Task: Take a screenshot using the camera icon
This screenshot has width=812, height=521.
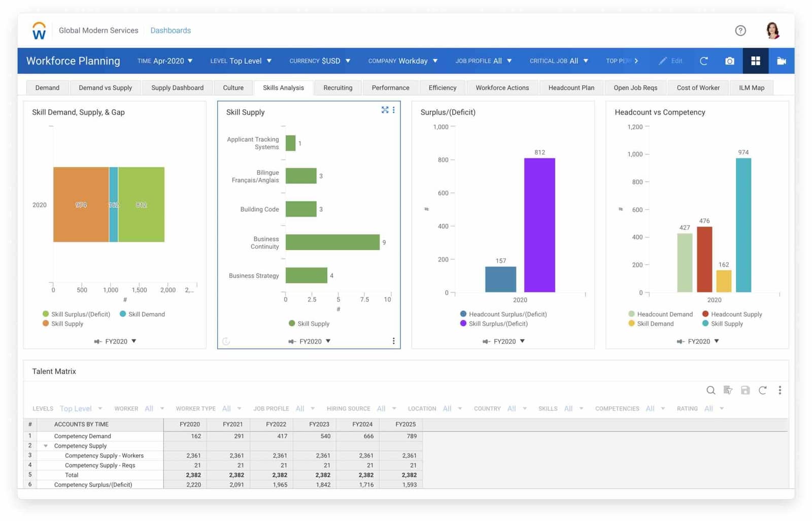Action: (x=729, y=61)
